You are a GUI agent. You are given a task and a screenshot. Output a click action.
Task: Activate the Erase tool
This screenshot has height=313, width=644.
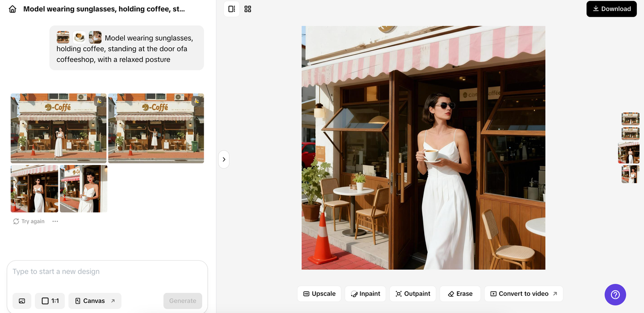point(460,293)
